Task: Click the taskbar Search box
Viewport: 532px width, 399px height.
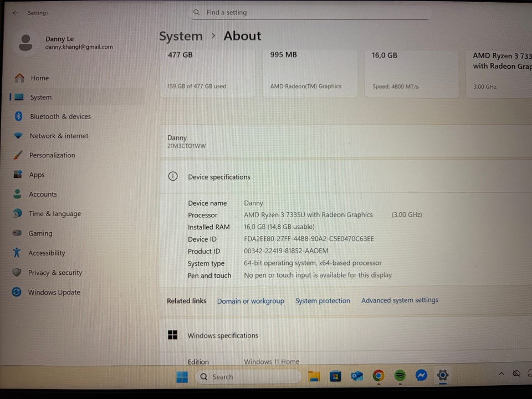Action: click(248, 377)
